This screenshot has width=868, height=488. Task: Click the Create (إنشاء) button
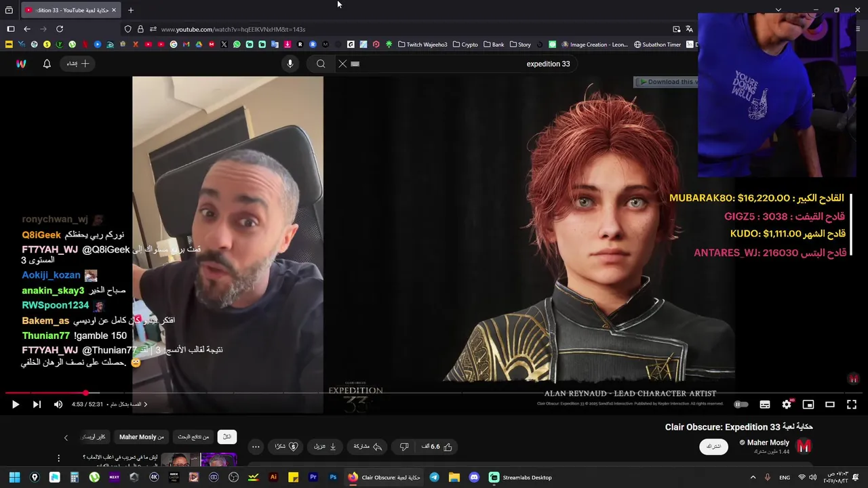pos(78,64)
